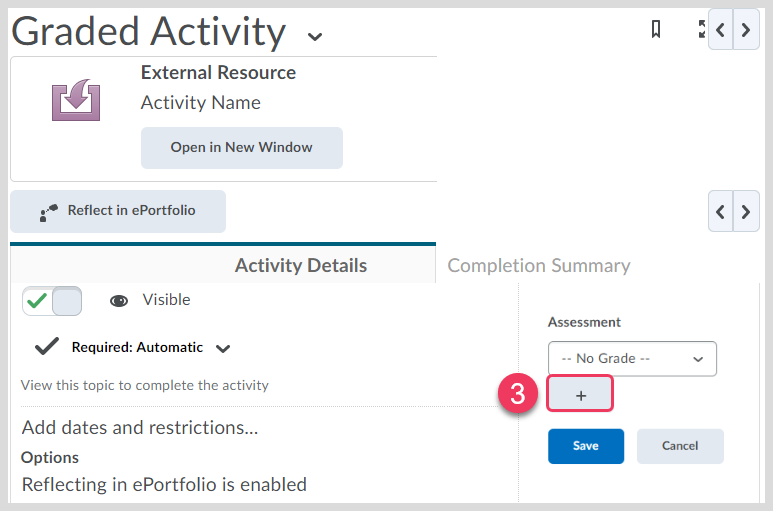
Task: Click the lower previous arrow button
Action: [721, 211]
